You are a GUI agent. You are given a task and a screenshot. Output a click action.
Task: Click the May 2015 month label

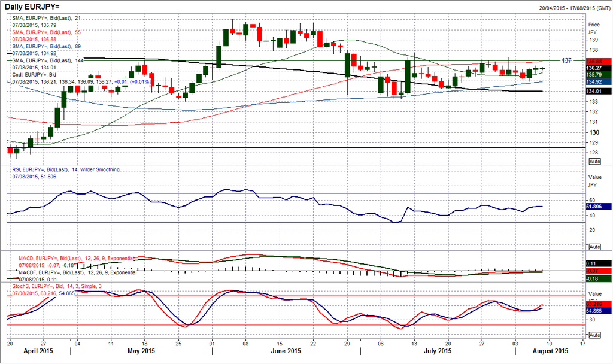click(141, 351)
